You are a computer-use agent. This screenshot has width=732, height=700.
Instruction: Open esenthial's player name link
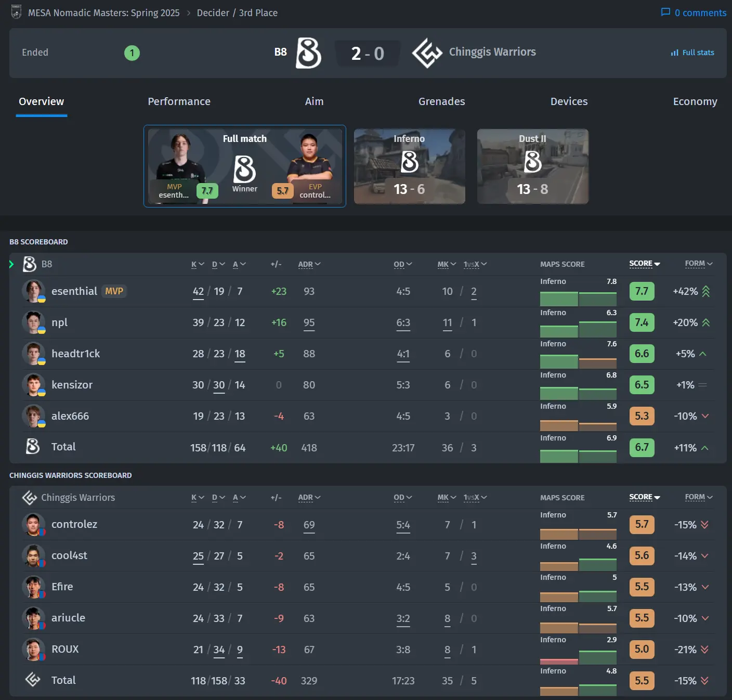point(74,291)
